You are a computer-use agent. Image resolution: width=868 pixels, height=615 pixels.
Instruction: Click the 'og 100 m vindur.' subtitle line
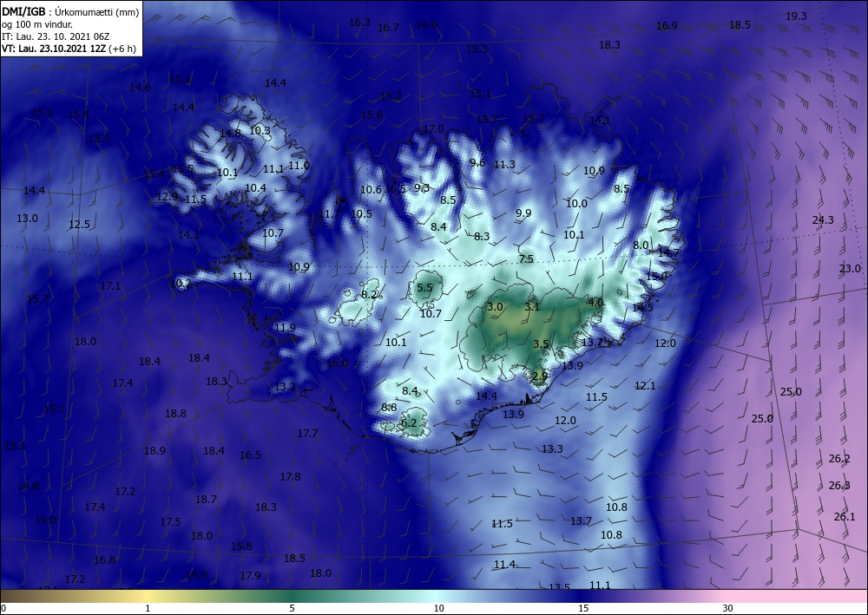37,24
